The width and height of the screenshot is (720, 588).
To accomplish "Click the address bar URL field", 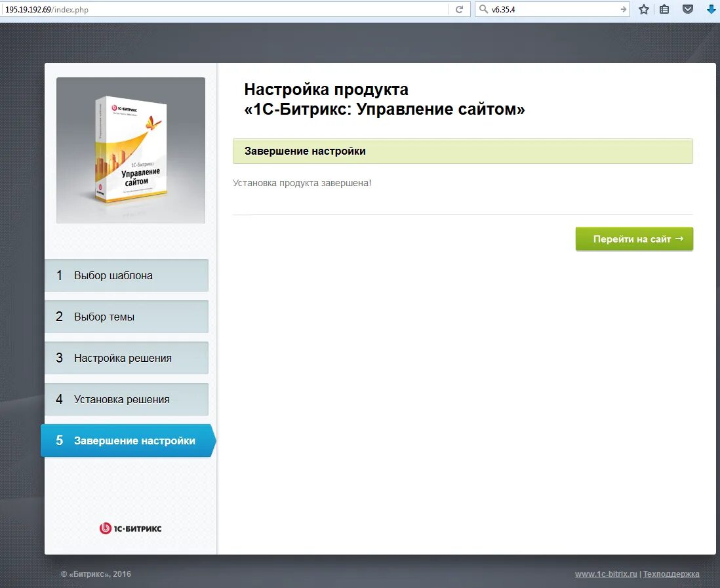I will click(225, 9).
